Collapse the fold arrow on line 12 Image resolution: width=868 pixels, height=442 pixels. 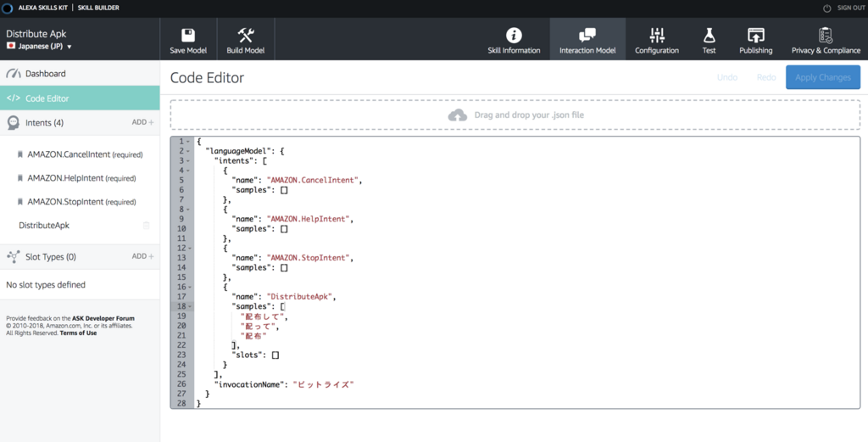(x=188, y=248)
